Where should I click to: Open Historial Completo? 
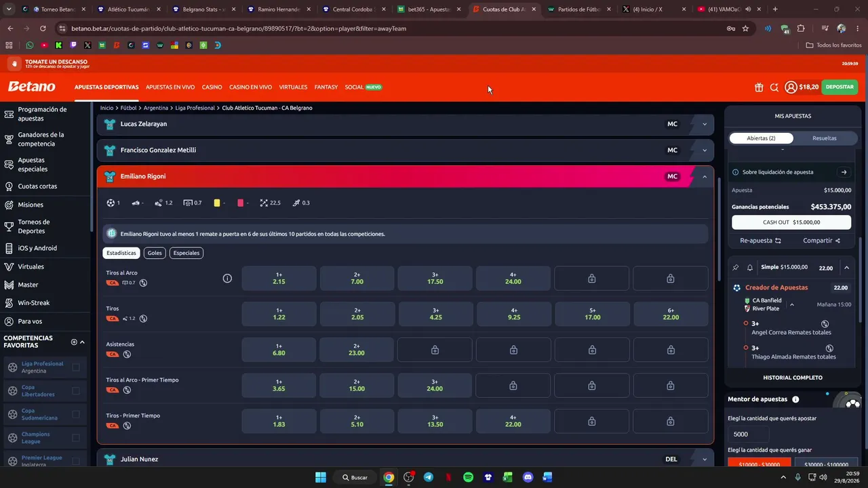coord(793,378)
